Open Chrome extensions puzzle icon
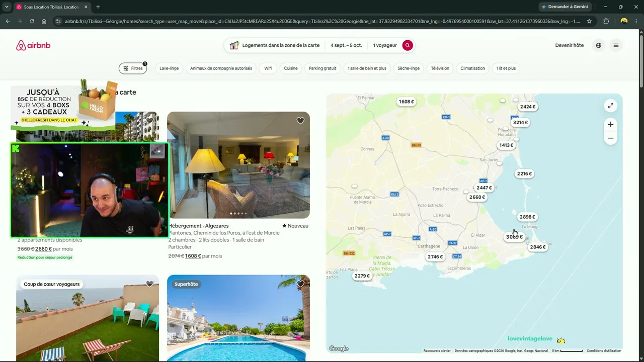The height and width of the screenshot is (362, 644). 606,21
